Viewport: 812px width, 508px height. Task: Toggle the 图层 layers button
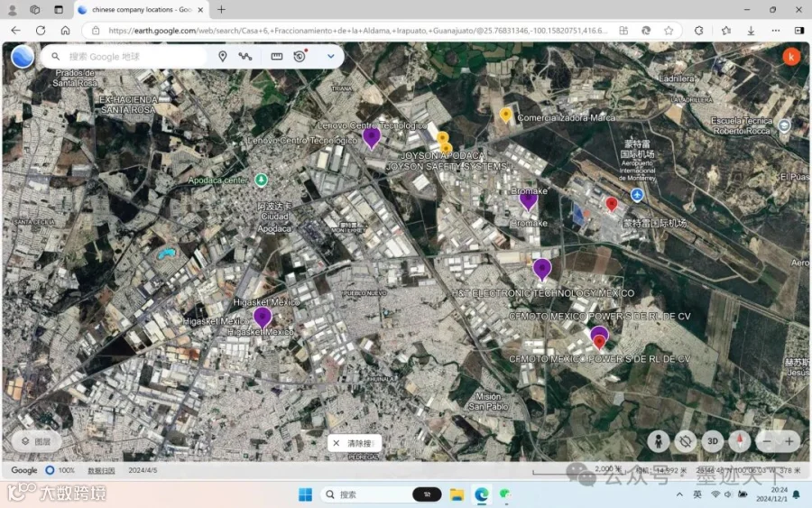coord(36,442)
